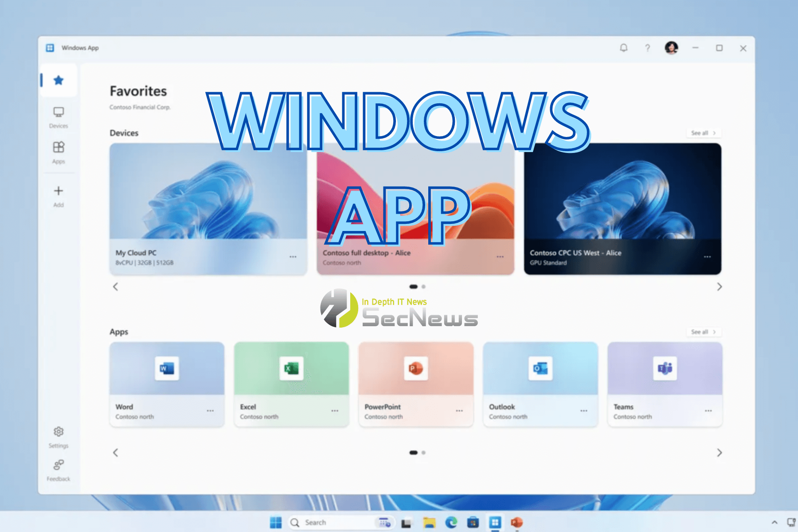
Task: Click See all link for Devices
Action: pos(703,133)
